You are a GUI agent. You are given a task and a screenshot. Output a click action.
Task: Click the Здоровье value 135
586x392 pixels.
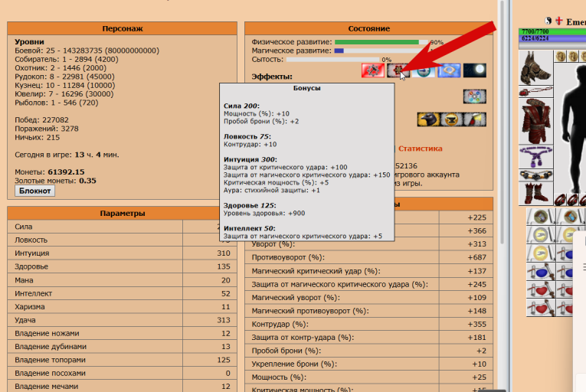[x=224, y=266]
